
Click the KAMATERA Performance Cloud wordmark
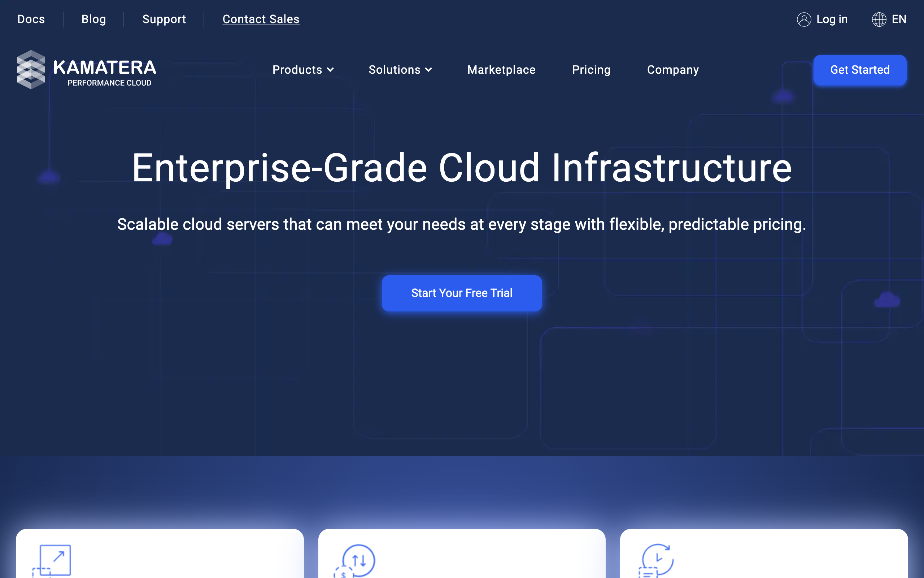coord(105,73)
